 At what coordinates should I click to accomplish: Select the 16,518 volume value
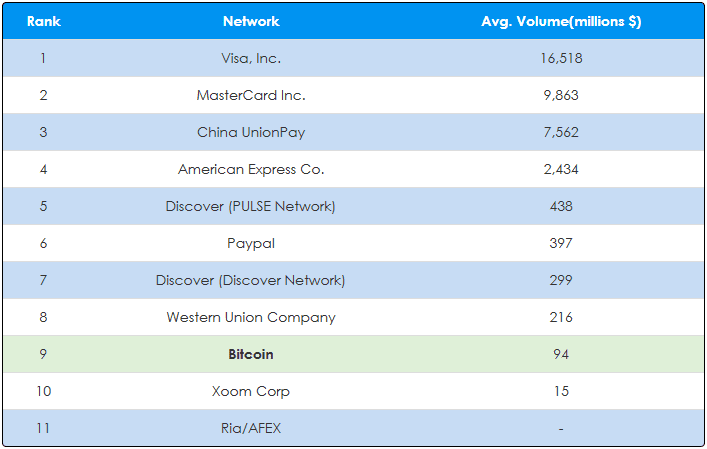coord(561,58)
